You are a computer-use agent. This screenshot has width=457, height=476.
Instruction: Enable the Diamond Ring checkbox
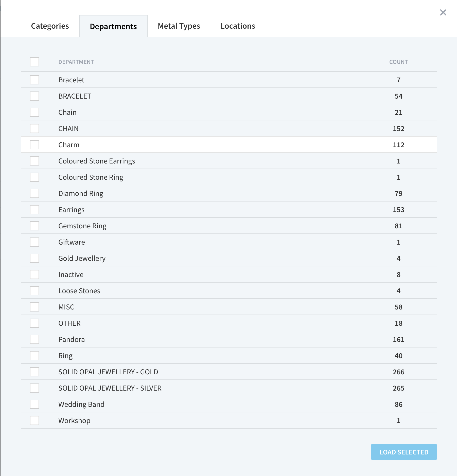34,193
